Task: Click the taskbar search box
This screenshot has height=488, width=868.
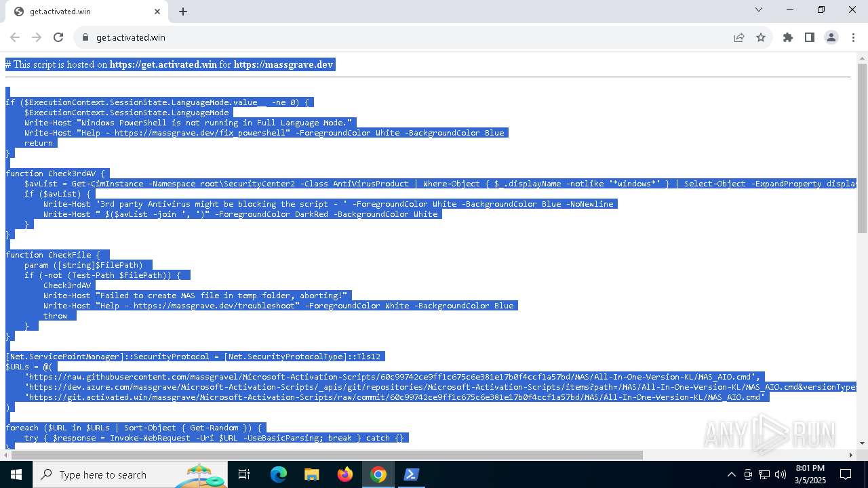Action: [130, 474]
